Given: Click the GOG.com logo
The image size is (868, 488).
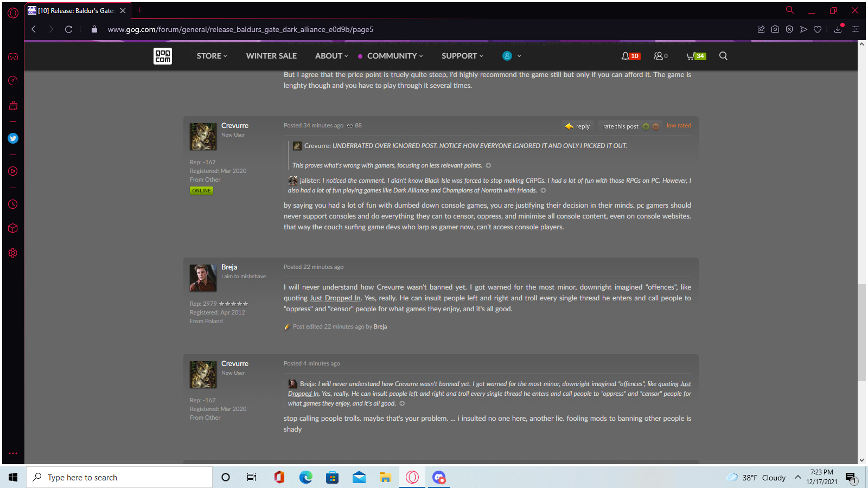Looking at the screenshot, I should [x=163, y=56].
